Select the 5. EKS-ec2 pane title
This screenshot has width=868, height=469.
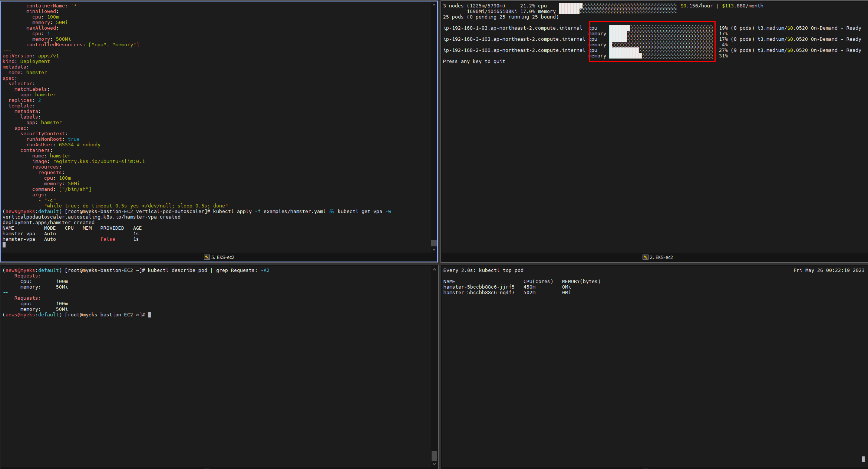coord(223,257)
